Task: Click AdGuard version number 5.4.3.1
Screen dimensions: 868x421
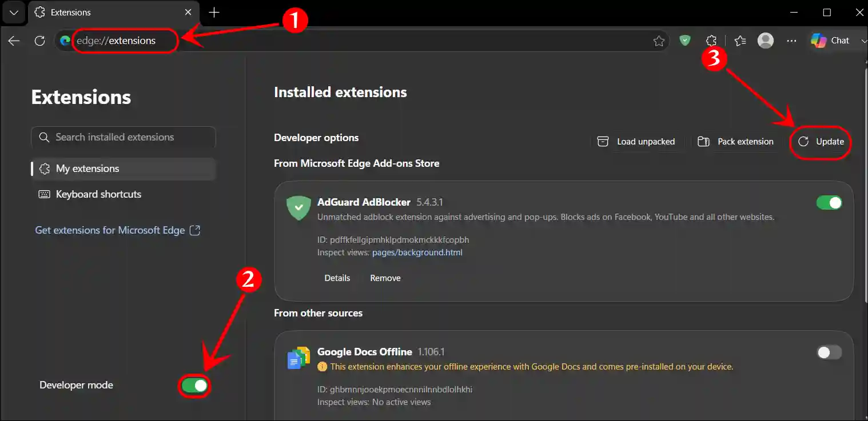Action: coord(430,203)
